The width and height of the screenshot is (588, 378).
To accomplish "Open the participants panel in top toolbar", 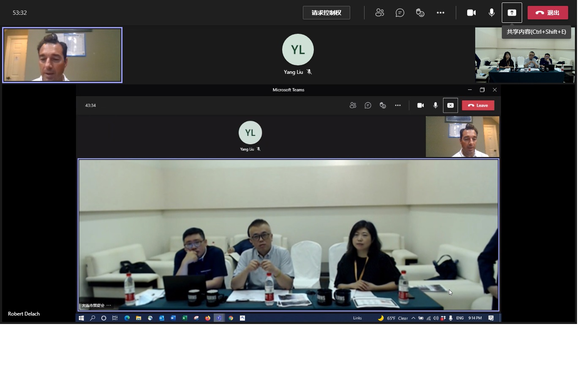I will pos(380,13).
